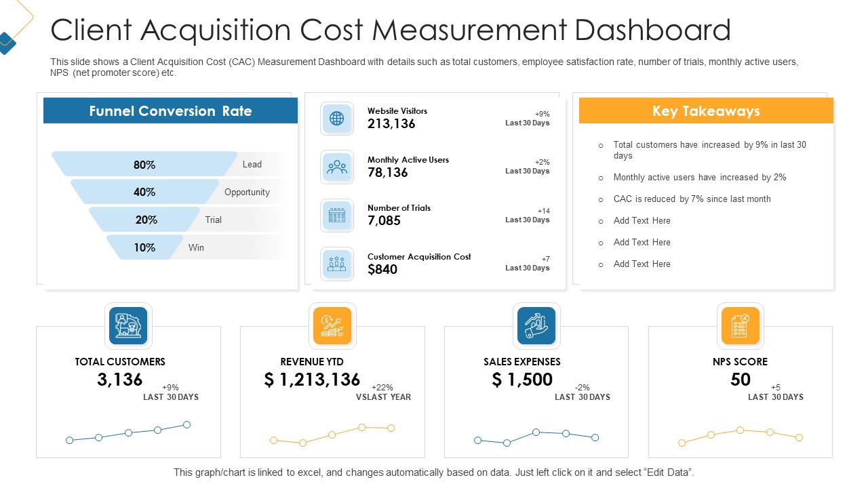Screen dimensions: 868x488
Task: Select the $ 1,213,136 revenue value
Action: pos(313,380)
